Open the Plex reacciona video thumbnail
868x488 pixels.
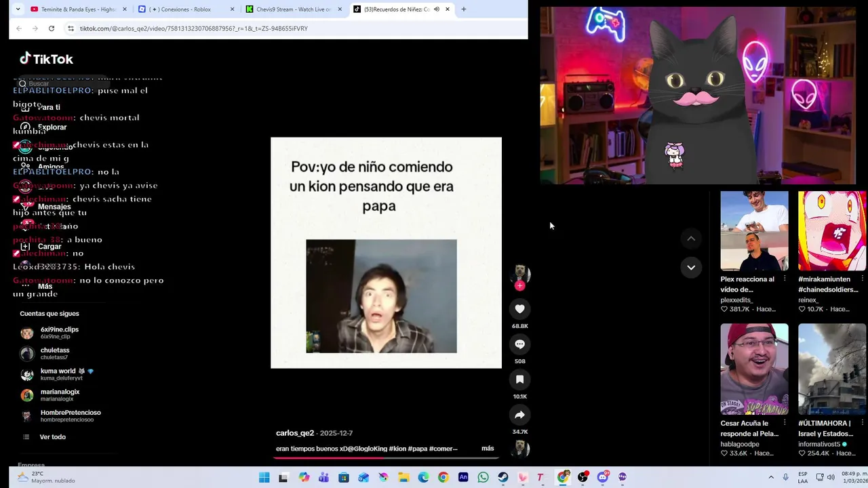754,230
